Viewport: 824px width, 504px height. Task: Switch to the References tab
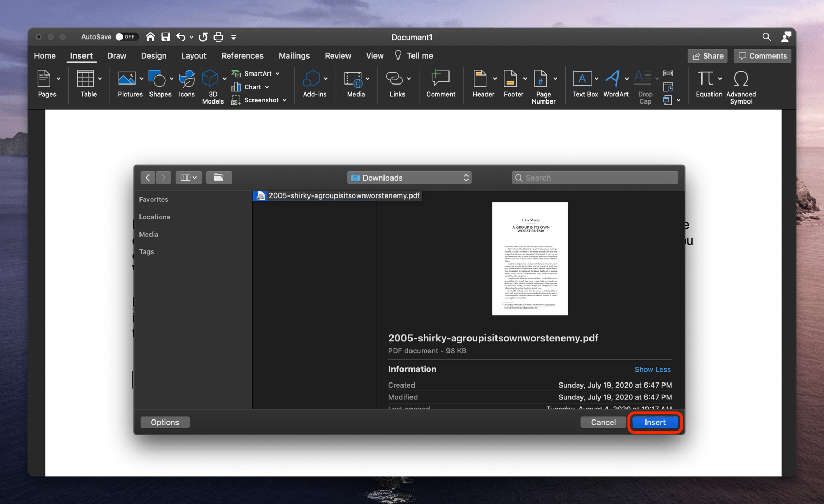tap(242, 55)
